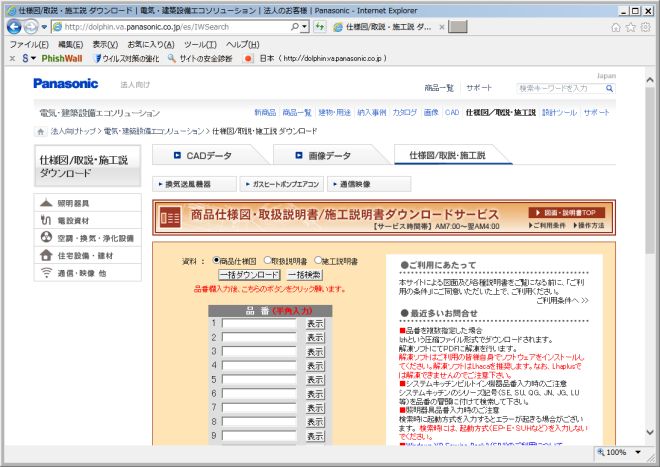Click 表示 button for row 9
660x467 pixels.
[315, 436]
